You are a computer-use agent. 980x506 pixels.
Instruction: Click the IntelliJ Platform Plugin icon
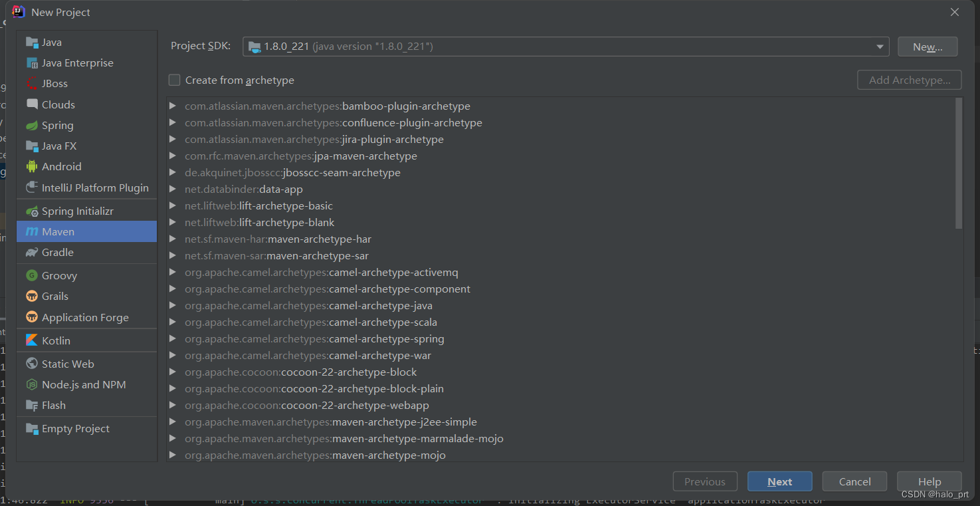click(32, 188)
